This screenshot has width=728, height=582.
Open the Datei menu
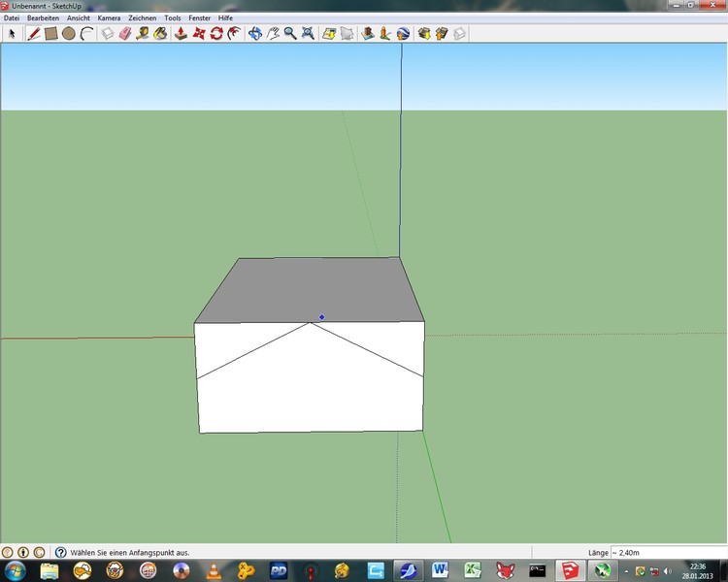pyautogui.click(x=12, y=18)
